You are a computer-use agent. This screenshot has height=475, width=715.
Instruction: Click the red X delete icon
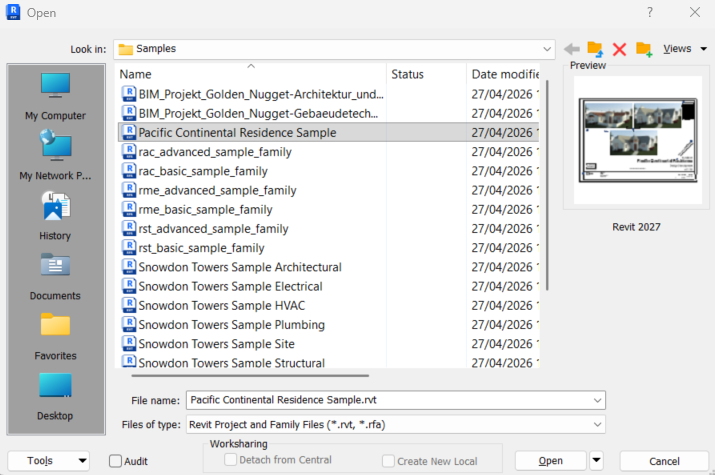[619, 49]
